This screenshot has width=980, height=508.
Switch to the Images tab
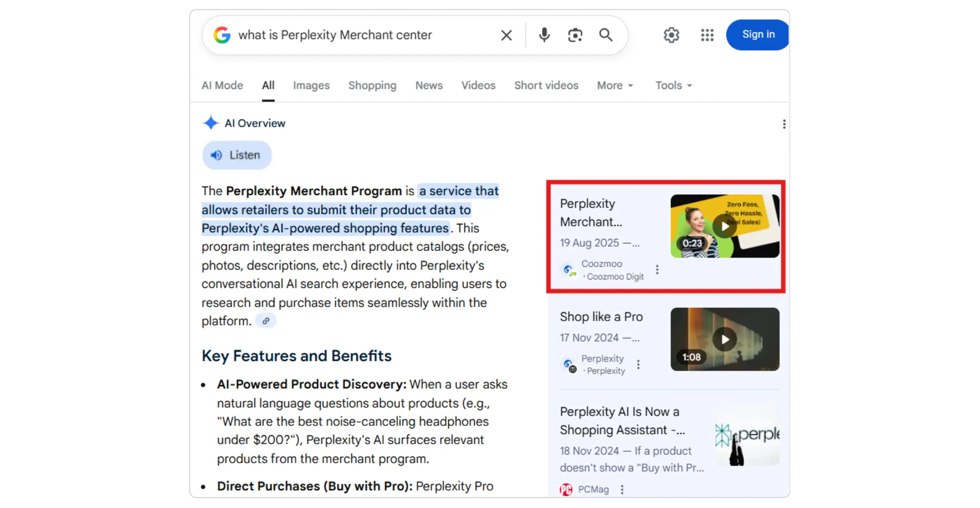(x=311, y=85)
